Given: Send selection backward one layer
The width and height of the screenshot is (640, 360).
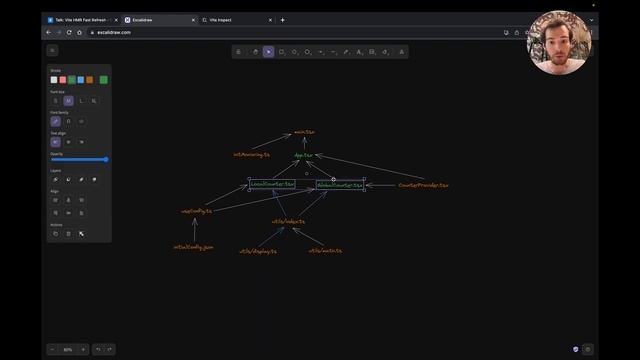Looking at the screenshot, I should coord(69,179).
